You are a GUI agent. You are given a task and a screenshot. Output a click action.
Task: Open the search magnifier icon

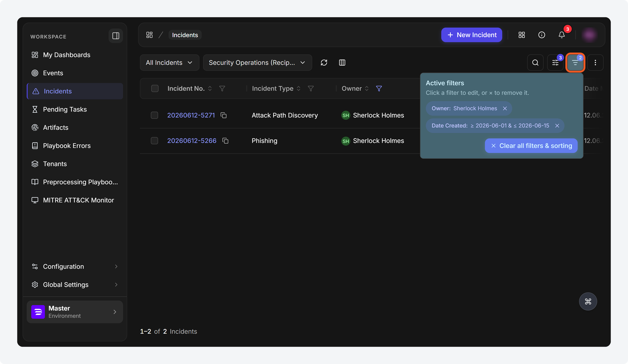tap(535, 62)
